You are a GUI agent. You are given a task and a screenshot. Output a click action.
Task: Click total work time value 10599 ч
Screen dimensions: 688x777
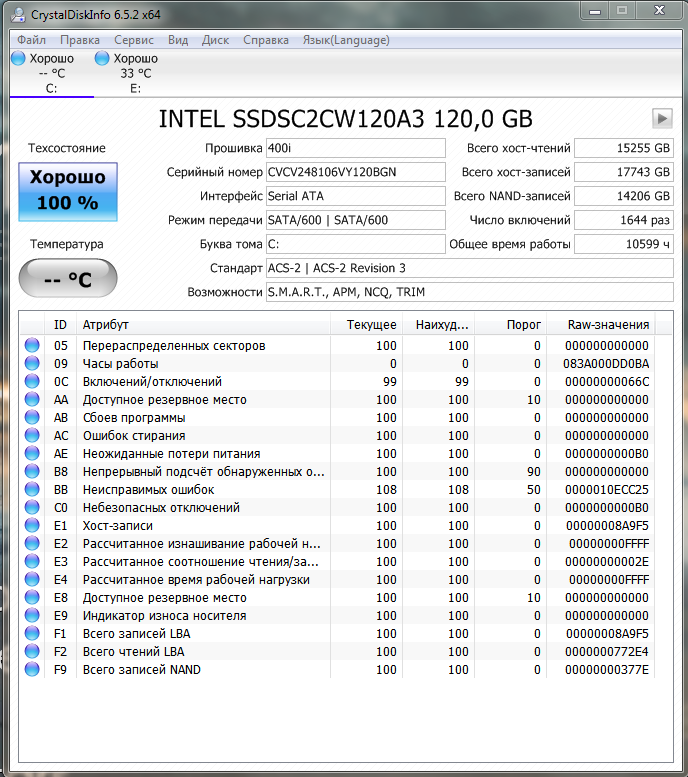pos(624,244)
